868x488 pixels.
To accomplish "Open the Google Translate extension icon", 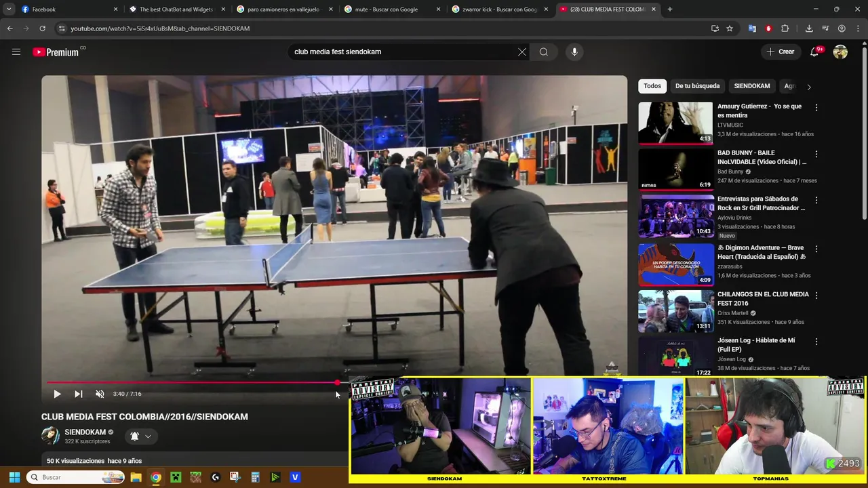I will 752,28.
